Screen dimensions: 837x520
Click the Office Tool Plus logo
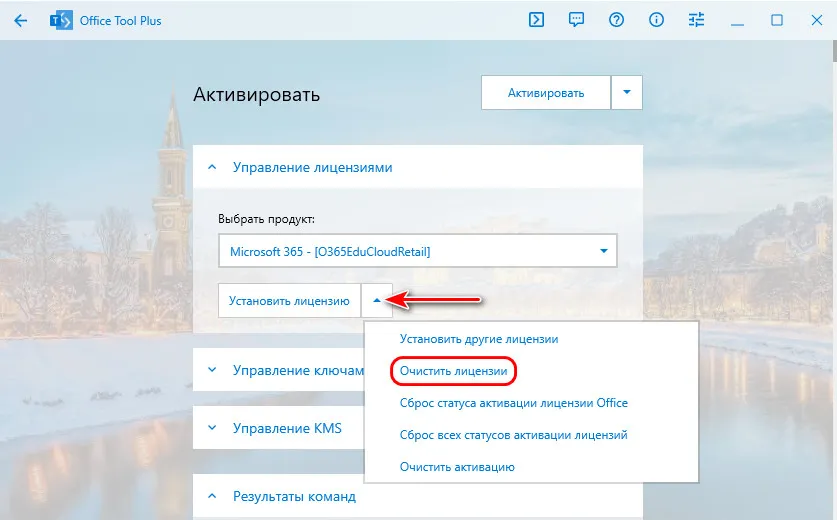click(60, 20)
